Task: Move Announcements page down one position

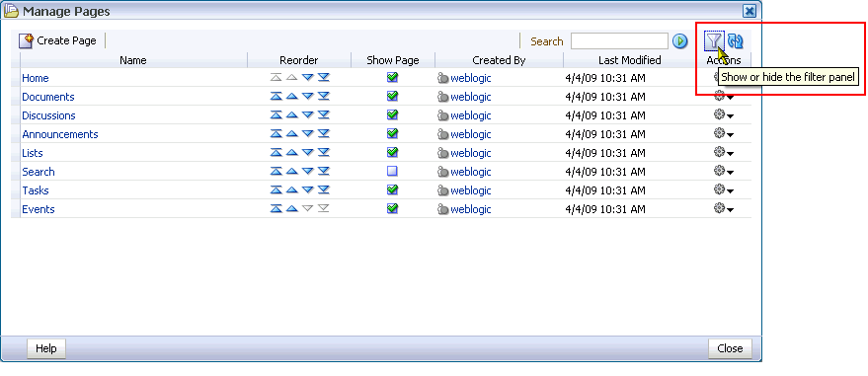Action: tap(308, 134)
